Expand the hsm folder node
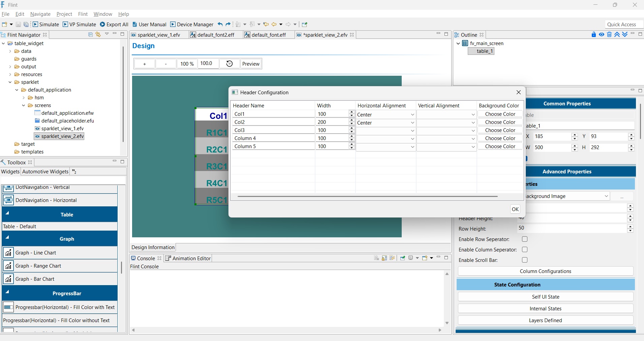This screenshot has width=644, height=341. 24,98
